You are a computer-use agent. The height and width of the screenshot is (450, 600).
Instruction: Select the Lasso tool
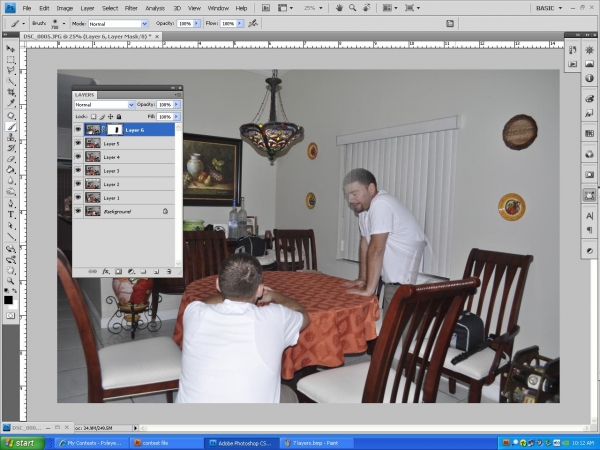(10, 70)
